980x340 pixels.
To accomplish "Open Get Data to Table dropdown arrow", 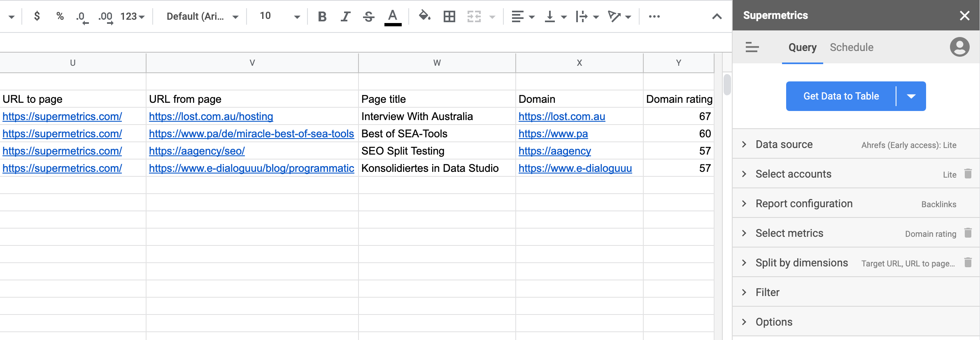I will click(911, 96).
